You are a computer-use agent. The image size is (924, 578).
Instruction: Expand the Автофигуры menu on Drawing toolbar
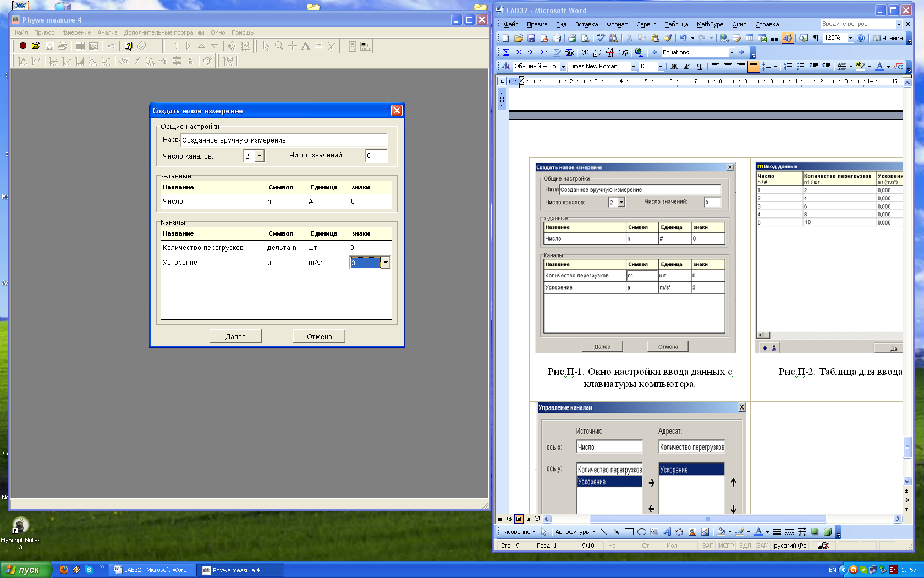pyautogui.click(x=575, y=532)
